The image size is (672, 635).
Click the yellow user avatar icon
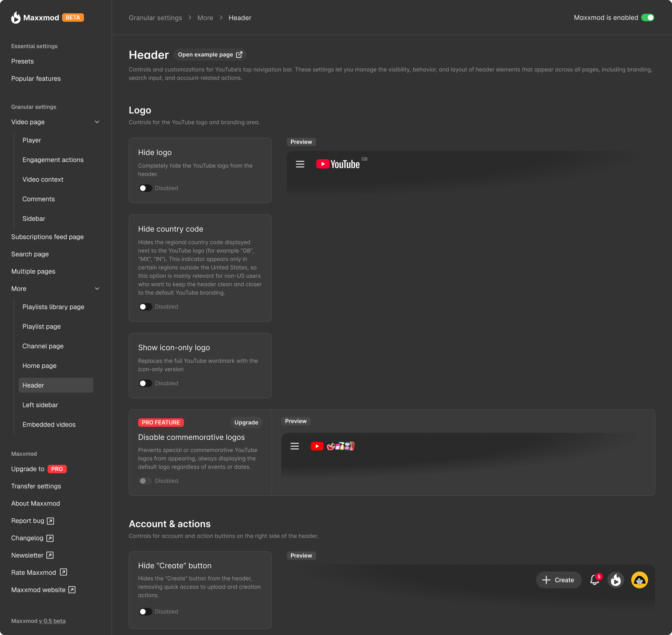(639, 580)
